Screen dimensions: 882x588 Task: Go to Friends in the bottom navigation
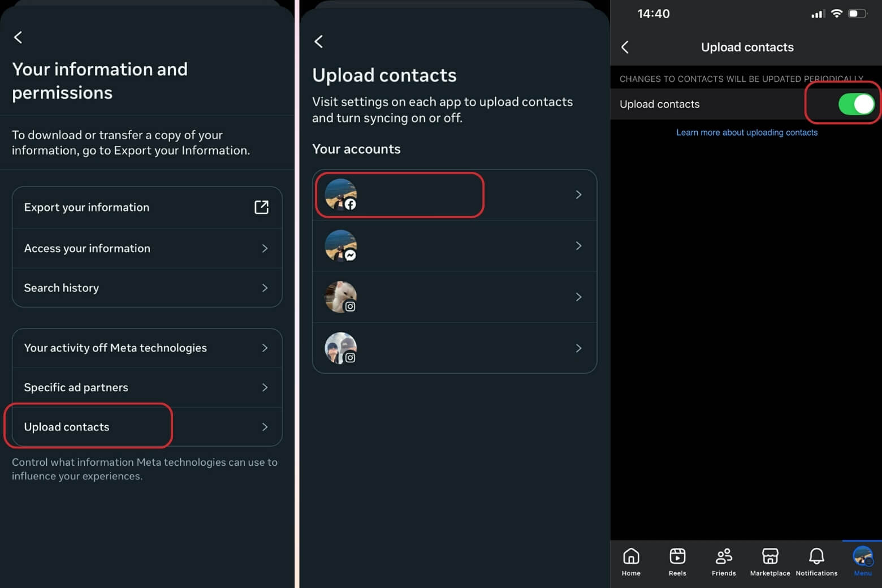(724, 561)
